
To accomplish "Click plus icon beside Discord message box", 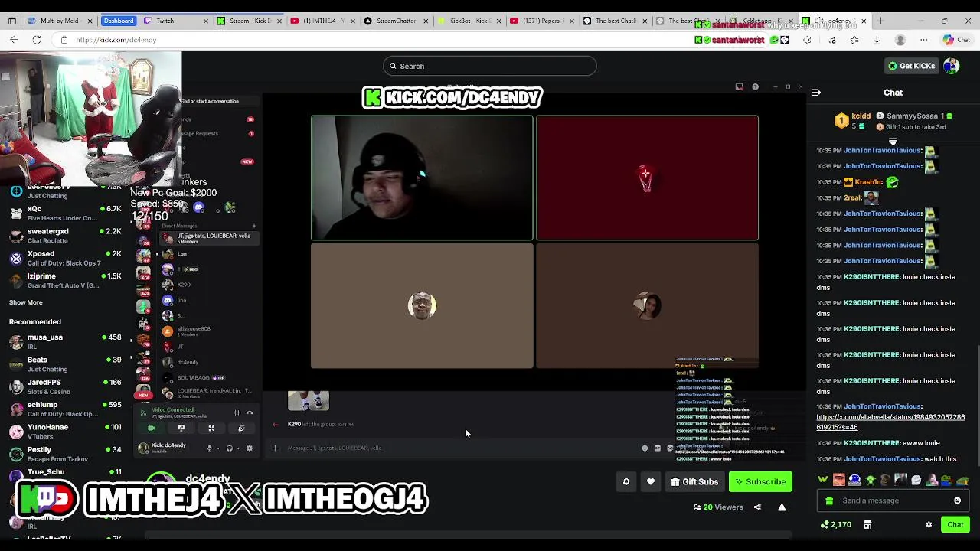I will click(x=276, y=448).
